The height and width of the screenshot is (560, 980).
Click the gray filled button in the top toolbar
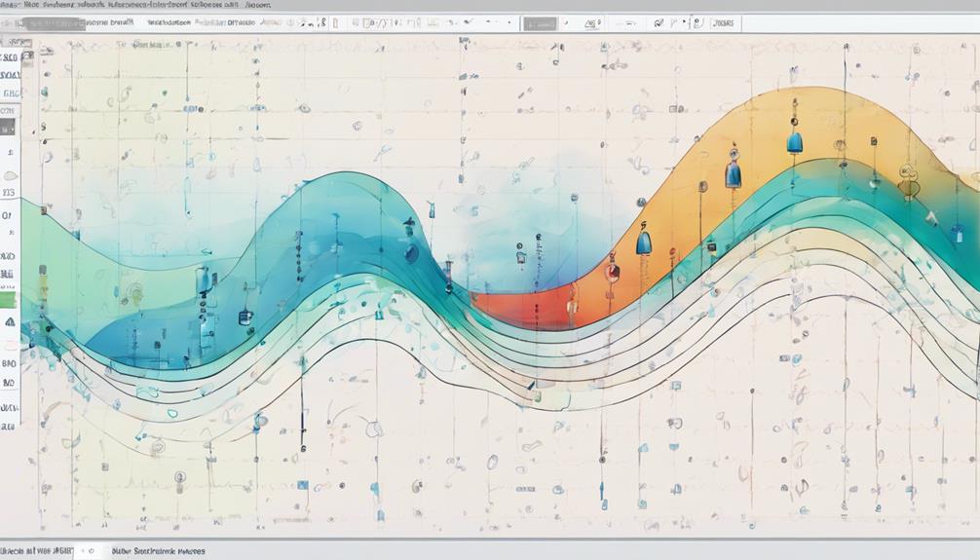coord(540,23)
